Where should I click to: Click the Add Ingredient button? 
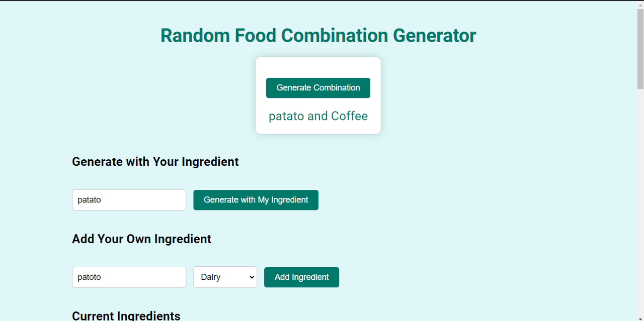click(x=301, y=277)
